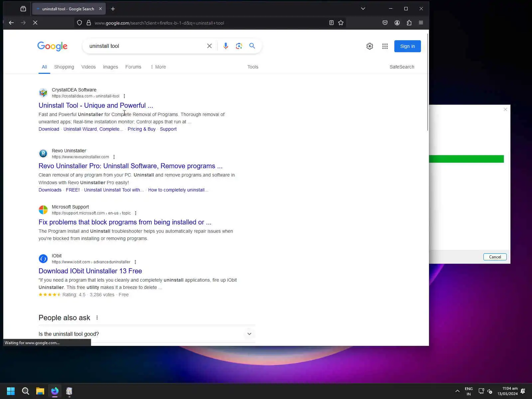Screen dimensions: 532x399
Task: Expand 'Is the uninstall tool good?' question
Action: tap(147, 334)
